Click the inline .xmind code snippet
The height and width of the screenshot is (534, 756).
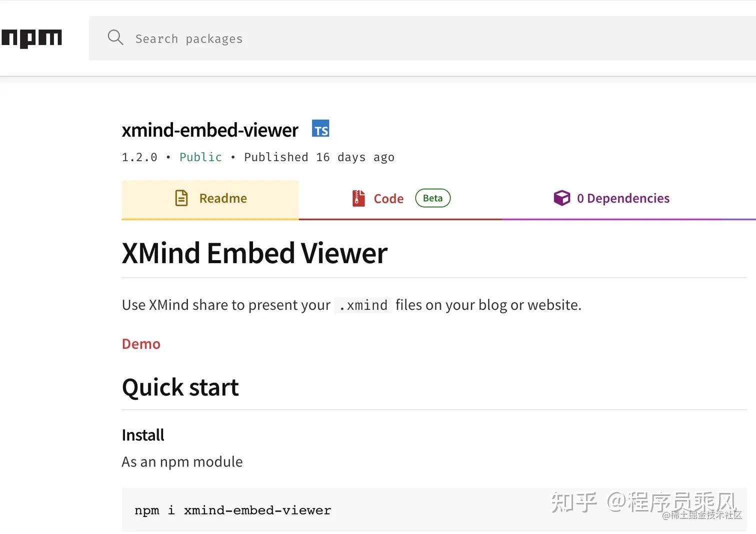click(362, 305)
